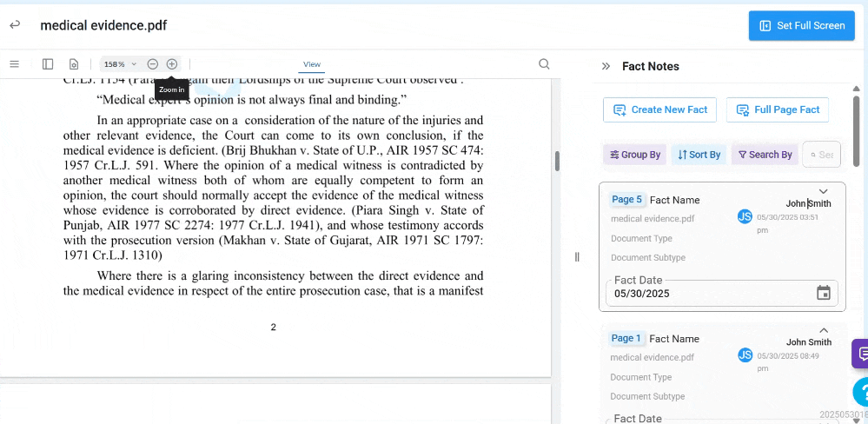Open the 158% zoom level dropdown
Viewport: 868px width, 424px height.
coord(120,64)
